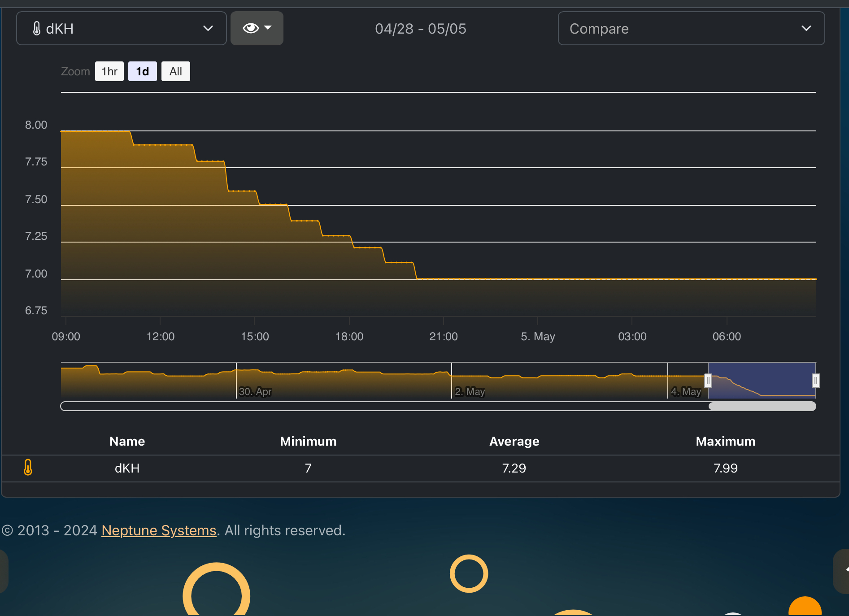Click the 04/28 - 05/05 date range
The image size is (849, 616).
click(x=420, y=29)
